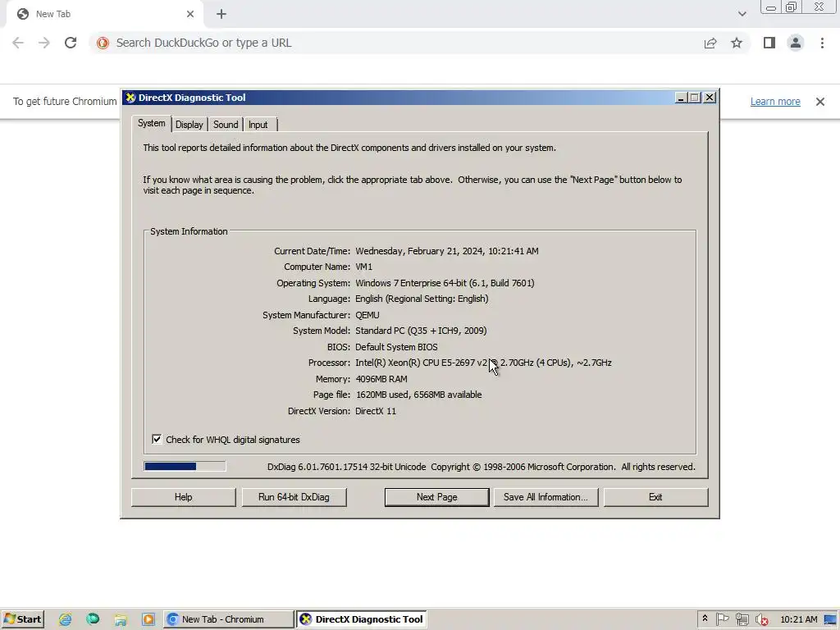Click the QEMU system manufacturer value

[367, 315]
